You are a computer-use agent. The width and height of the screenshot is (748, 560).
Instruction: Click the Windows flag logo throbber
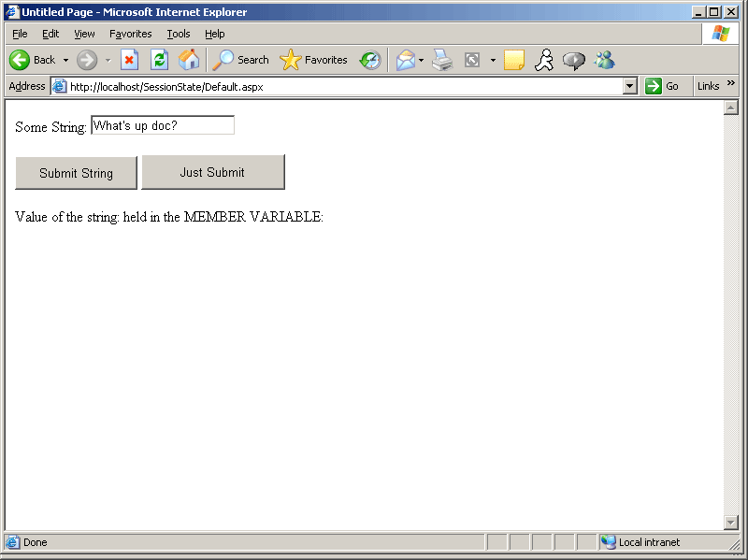click(x=721, y=34)
